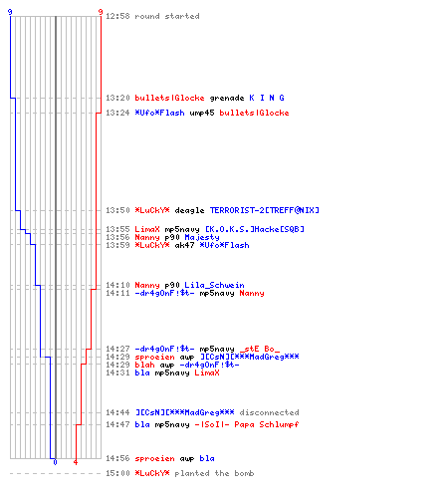Viewport: 448px width, 498px height.
Task: Click the blue team count '9' at chart top
Action: pyautogui.click(x=10, y=12)
